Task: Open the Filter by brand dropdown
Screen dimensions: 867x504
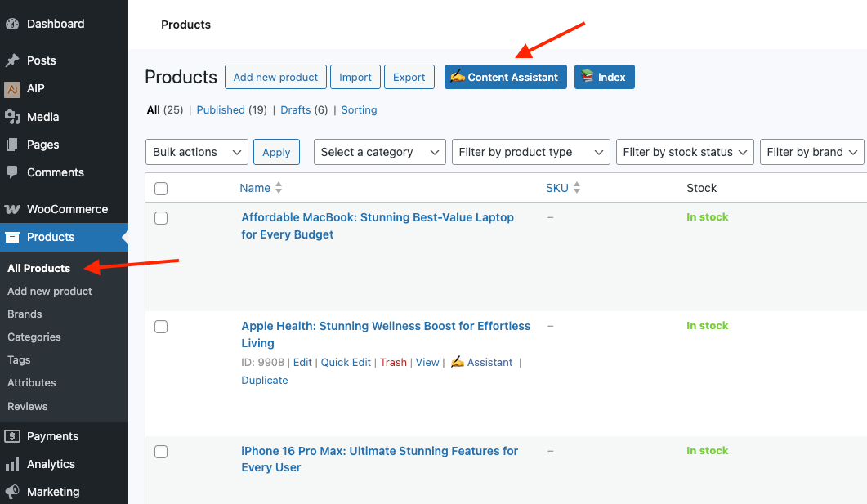Action: pos(811,152)
